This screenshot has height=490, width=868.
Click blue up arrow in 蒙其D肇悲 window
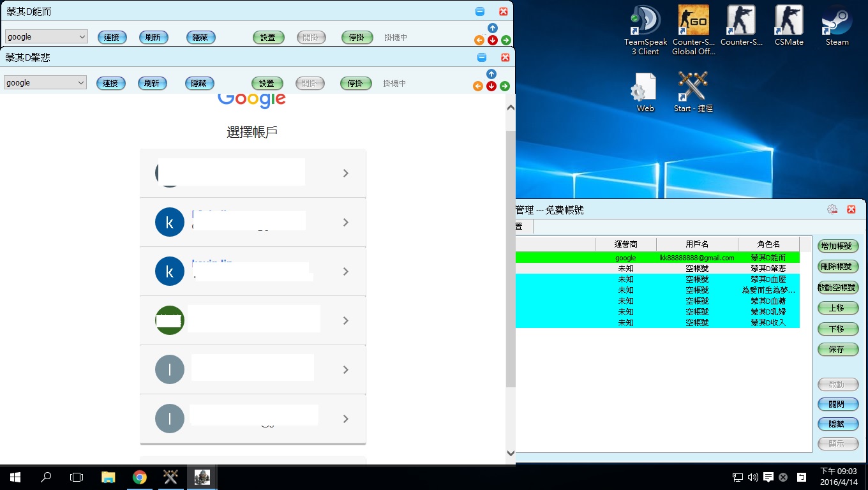(x=491, y=74)
